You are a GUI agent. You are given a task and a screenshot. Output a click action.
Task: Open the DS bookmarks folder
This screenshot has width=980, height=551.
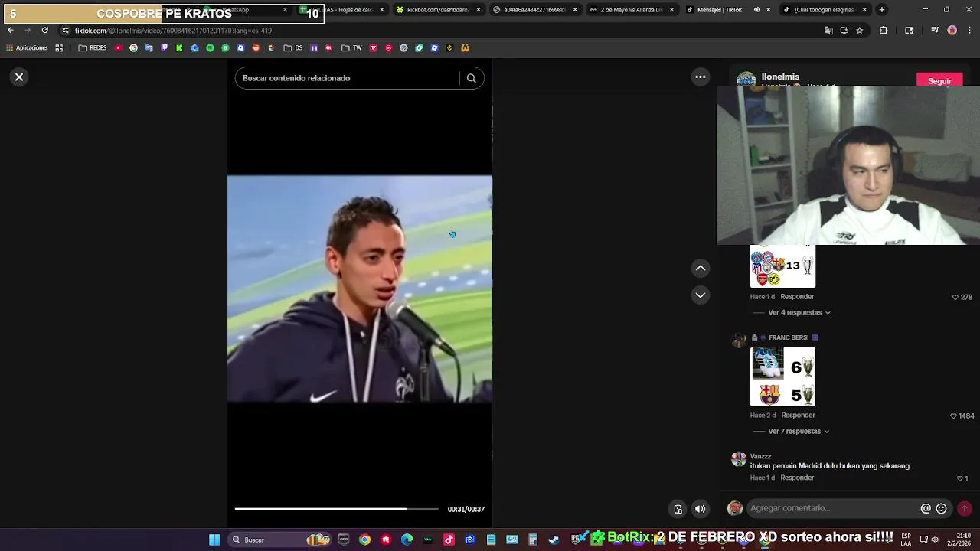(x=293, y=47)
